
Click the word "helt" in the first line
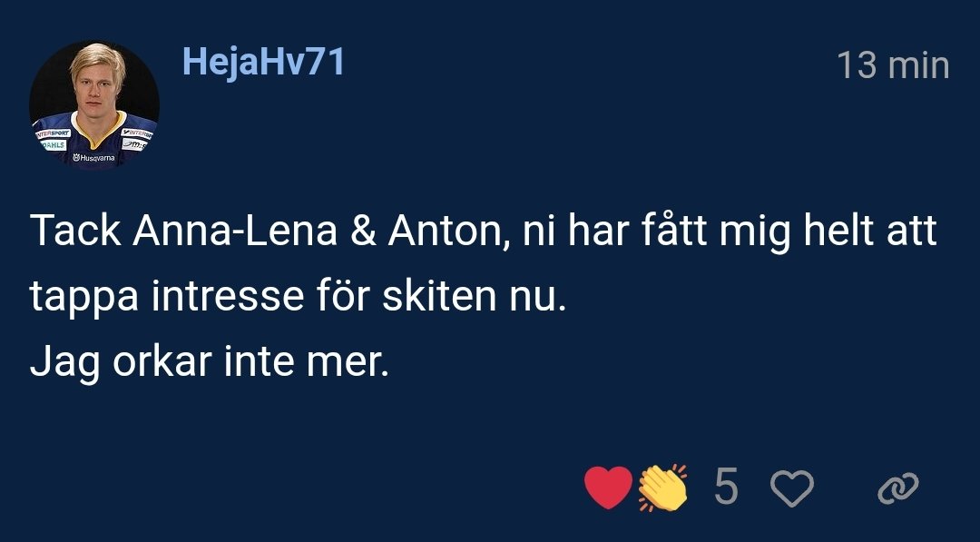point(837,232)
